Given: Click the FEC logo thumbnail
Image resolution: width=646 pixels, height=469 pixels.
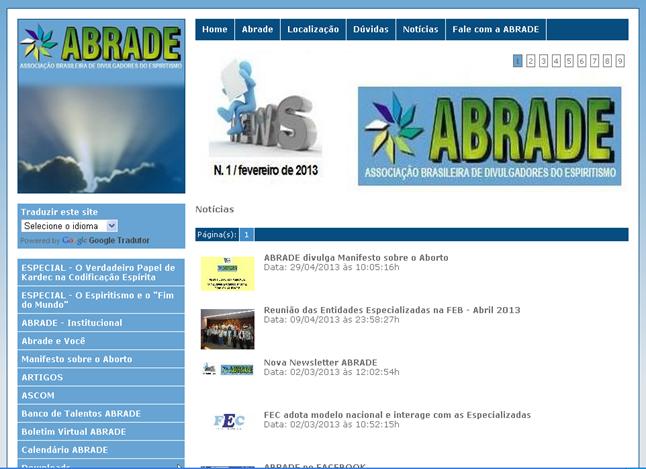Looking at the screenshot, I should point(229,421).
